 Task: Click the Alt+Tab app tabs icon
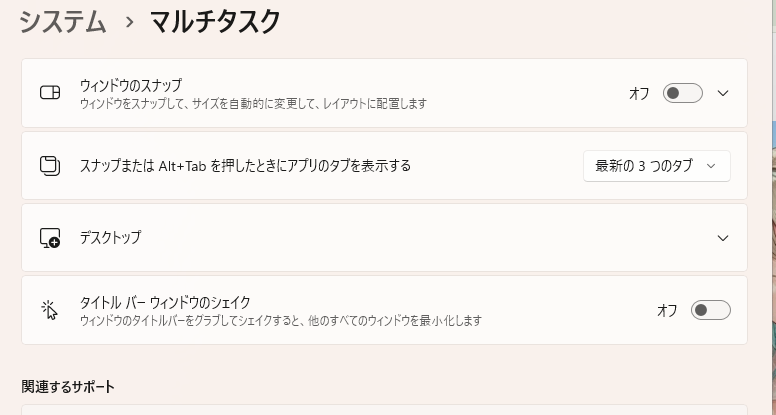pyautogui.click(x=50, y=166)
